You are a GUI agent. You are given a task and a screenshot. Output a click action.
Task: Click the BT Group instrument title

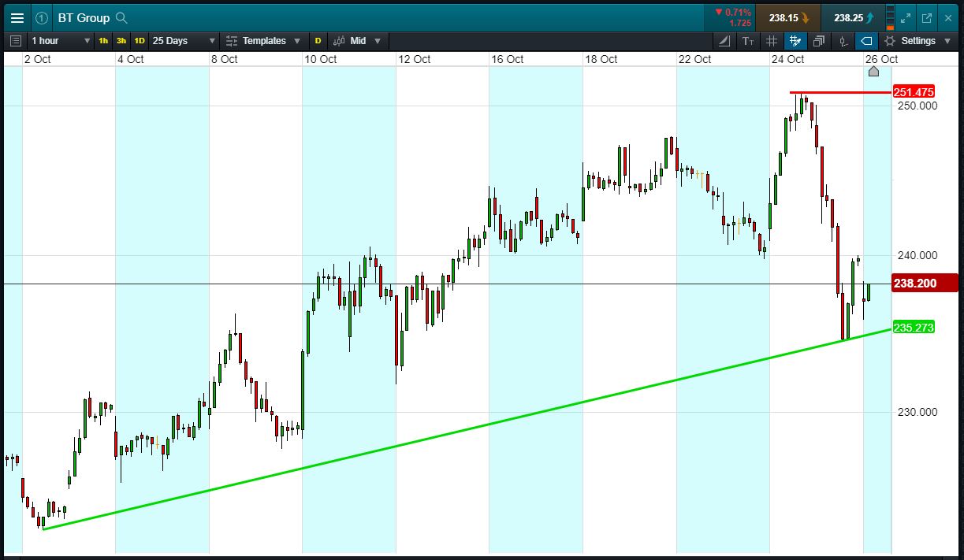click(84, 17)
